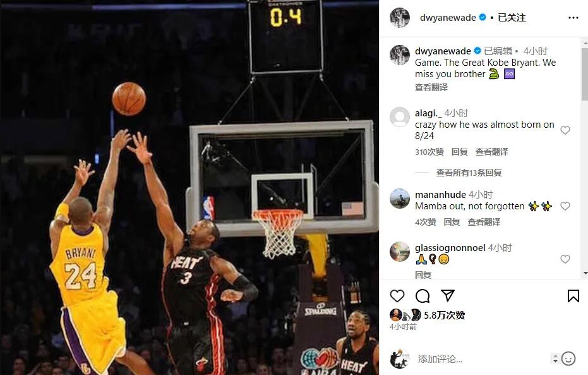Expand all 13 replies to alagi._
588x375 pixels.
pos(469,173)
